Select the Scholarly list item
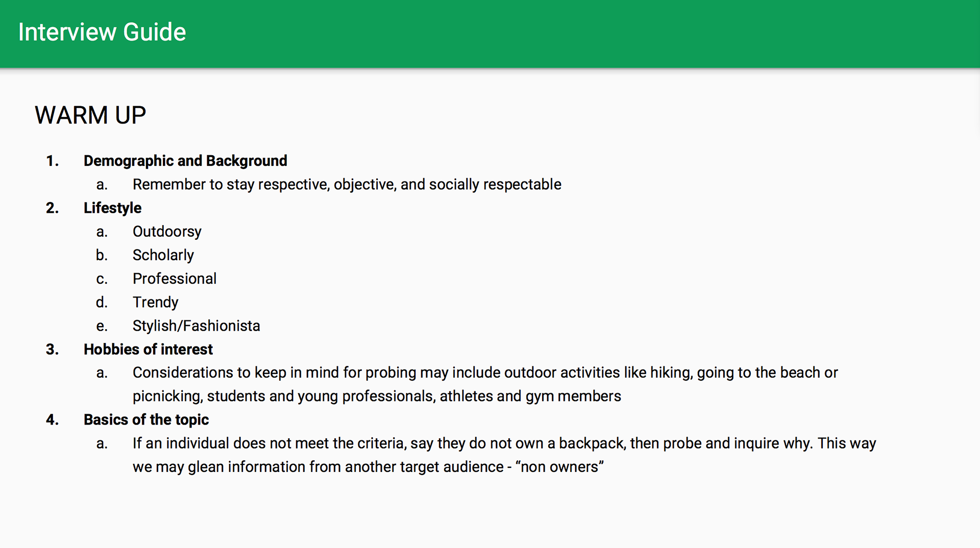 coord(163,255)
